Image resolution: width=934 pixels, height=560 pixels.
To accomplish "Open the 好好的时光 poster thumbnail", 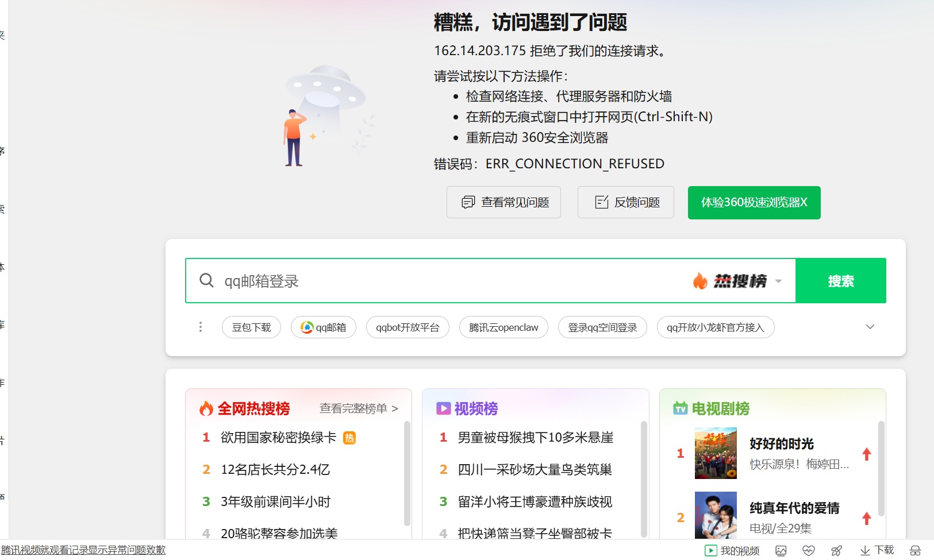I will tap(716, 453).
